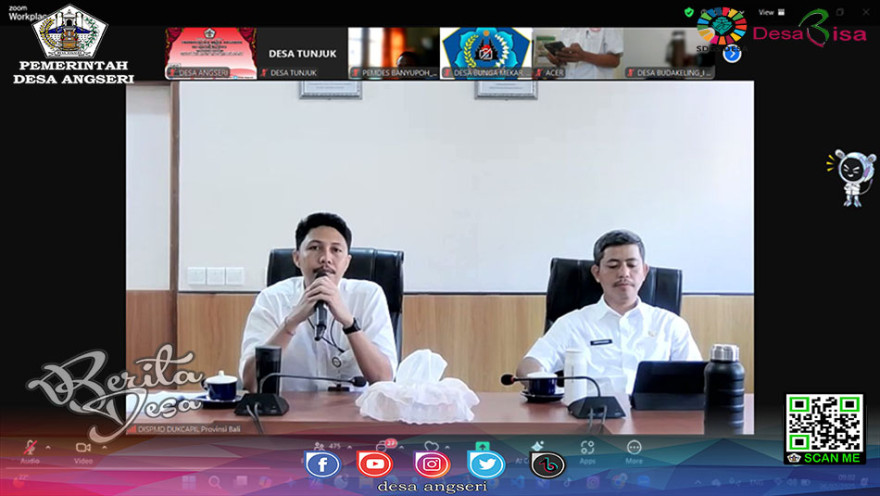Open the Apps icon in Zoom toolbar
This screenshot has height=496, width=880.
click(x=588, y=452)
